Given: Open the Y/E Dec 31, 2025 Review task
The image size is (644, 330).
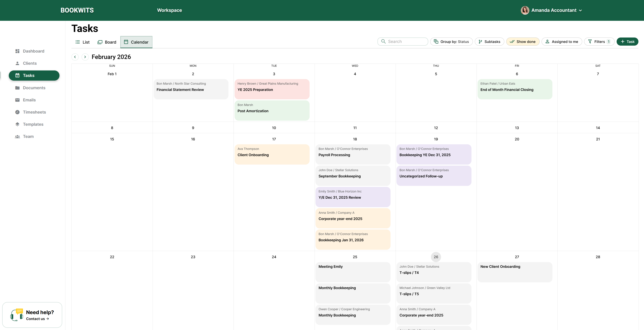Looking at the screenshot, I should [x=353, y=197].
